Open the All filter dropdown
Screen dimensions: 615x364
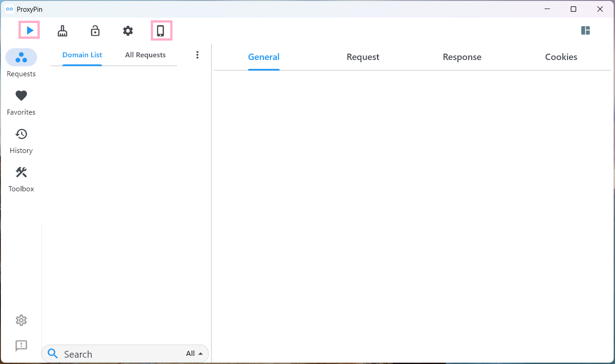[194, 354]
